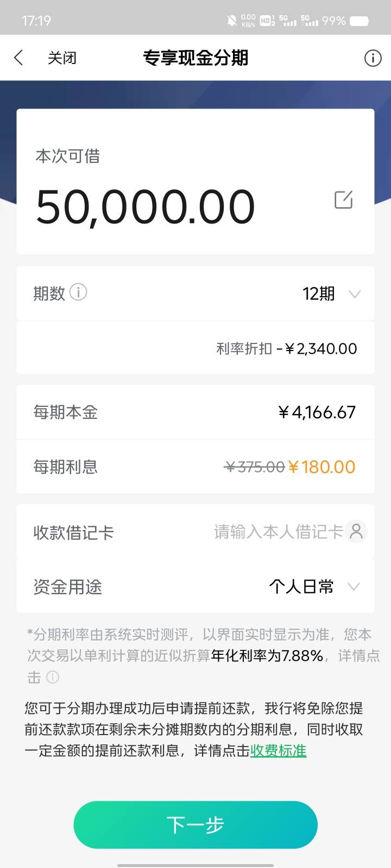
Task: Tap the 利率折扣 discount row
Action: [195, 348]
